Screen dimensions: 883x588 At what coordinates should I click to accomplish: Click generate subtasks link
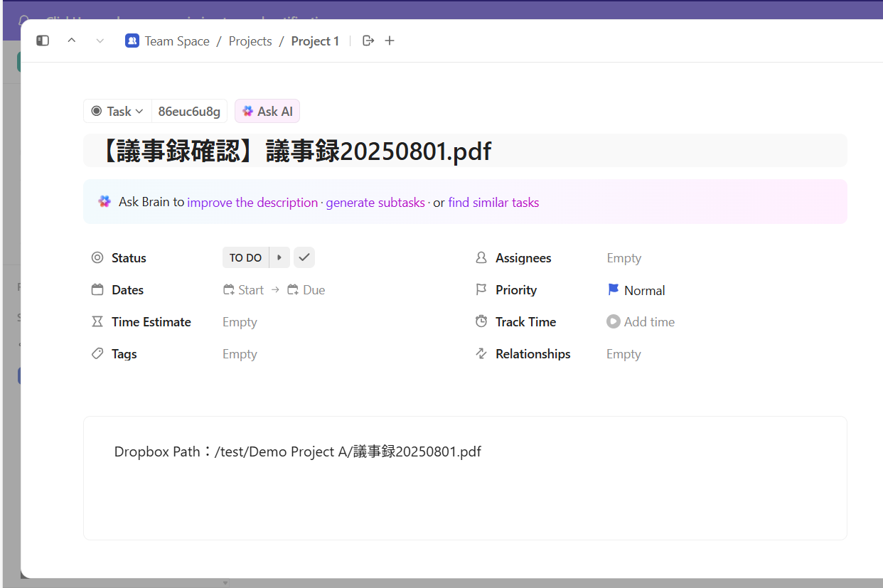(x=375, y=203)
